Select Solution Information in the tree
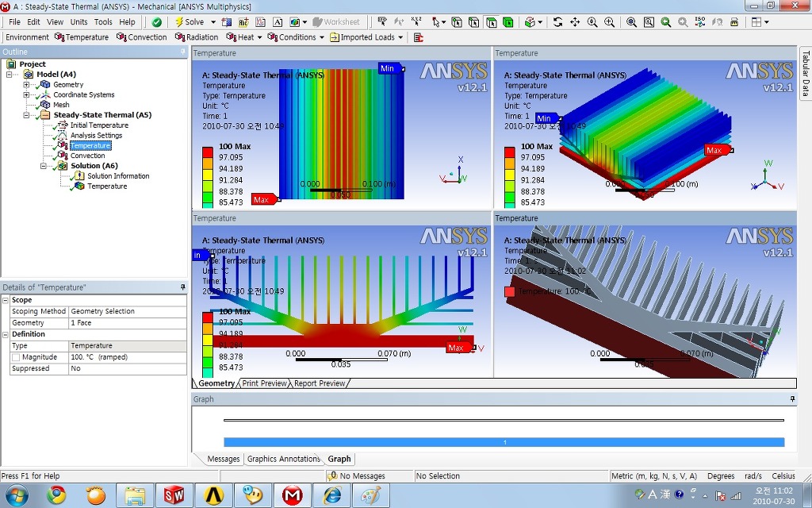 tap(118, 176)
